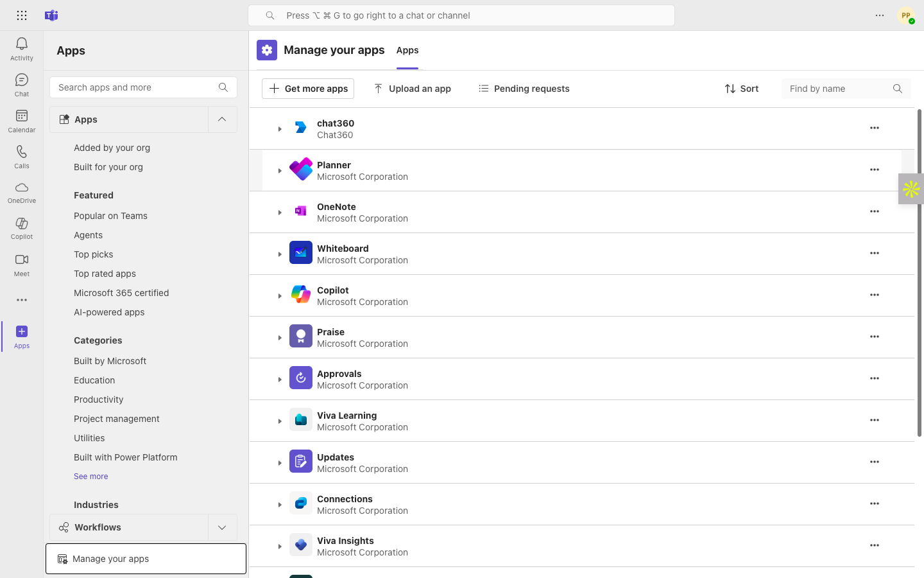This screenshot has width=924, height=578.
Task: Click the Planner app icon
Action: [x=301, y=170]
